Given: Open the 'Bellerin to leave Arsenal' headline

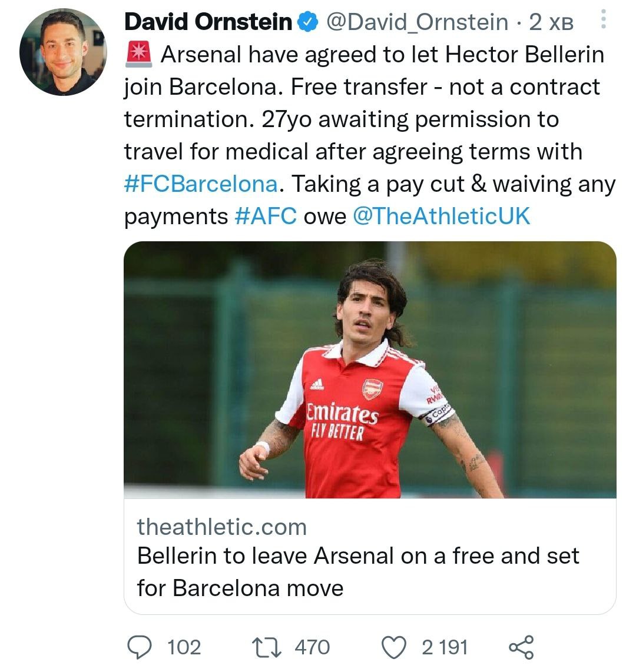Looking at the screenshot, I should coord(358,571).
